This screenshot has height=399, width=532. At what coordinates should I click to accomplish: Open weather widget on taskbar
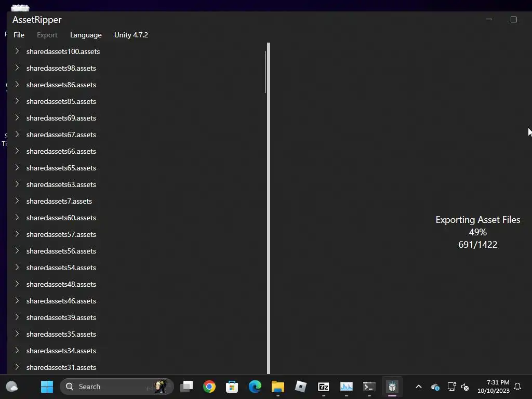12,387
